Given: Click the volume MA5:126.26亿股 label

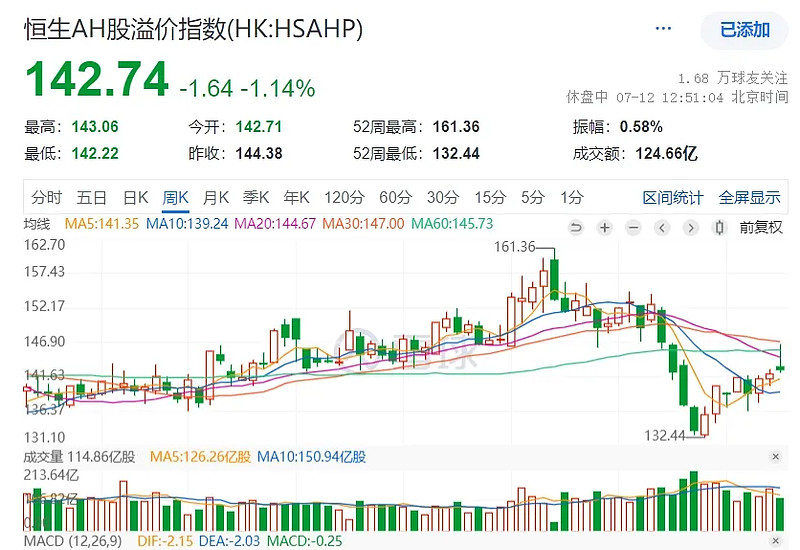Looking at the screenshot, I should 200,457.
